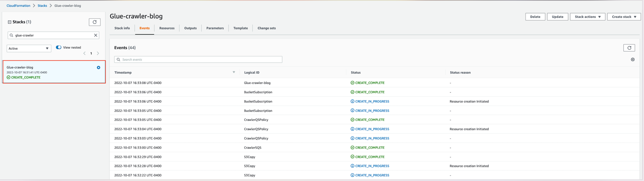Click the Update stack button
Screen dimensions: 644x181
click(x=557, y=17)
